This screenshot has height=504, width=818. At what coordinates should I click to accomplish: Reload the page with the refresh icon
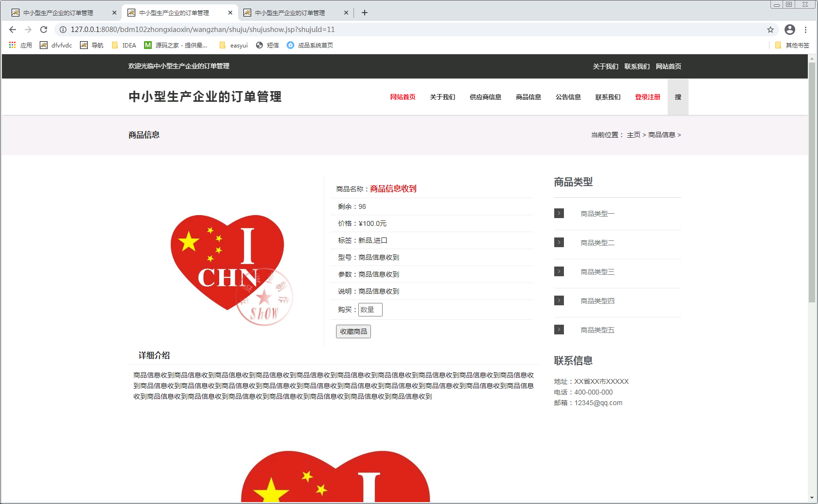[44, 30]
